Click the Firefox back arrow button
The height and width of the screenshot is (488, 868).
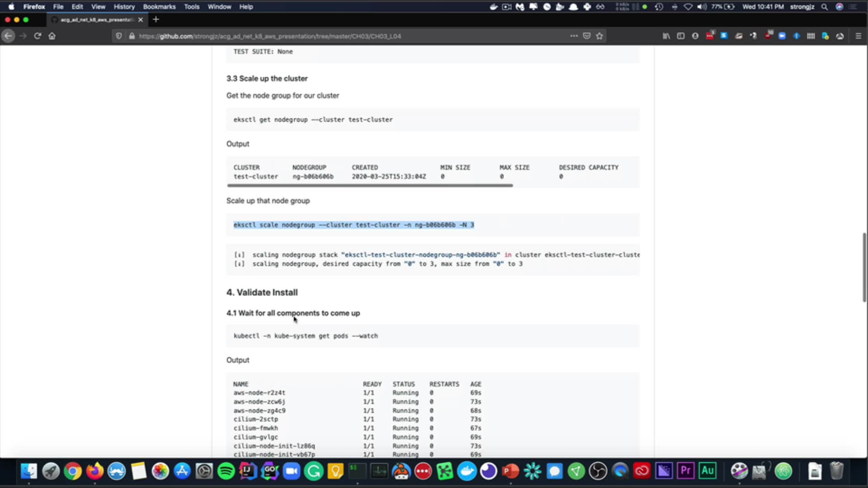[x=8, y=36]
